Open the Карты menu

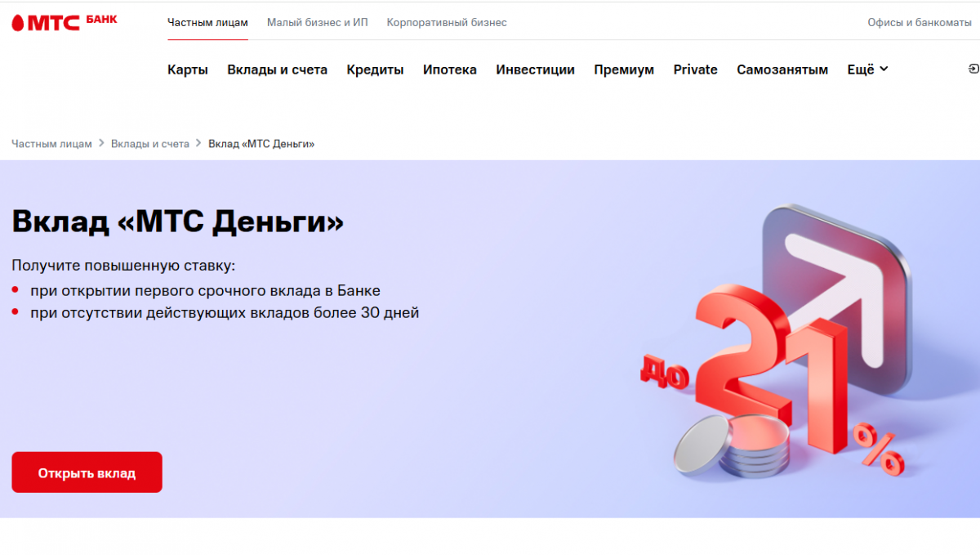click(188, 69)
